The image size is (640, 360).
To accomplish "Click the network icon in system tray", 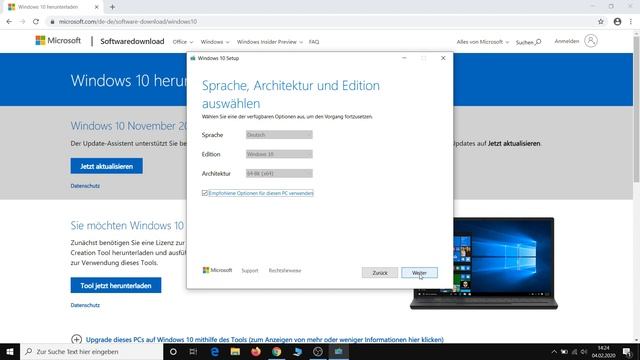I will point(574,352).
